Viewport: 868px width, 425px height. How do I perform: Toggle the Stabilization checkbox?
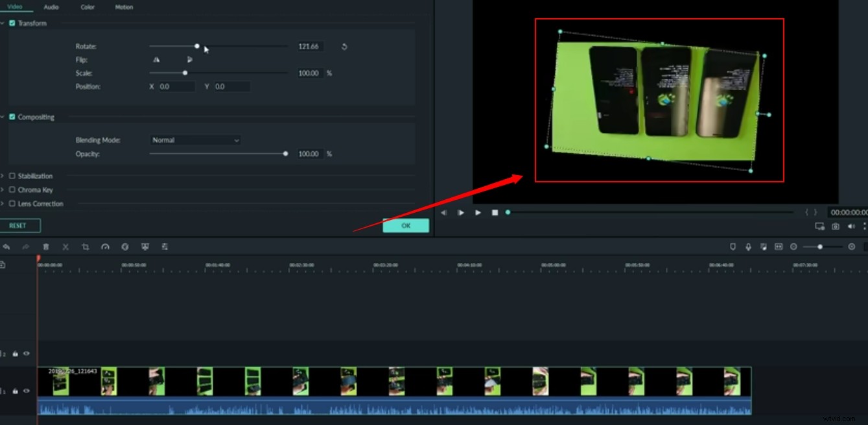[x=11, y=176]
